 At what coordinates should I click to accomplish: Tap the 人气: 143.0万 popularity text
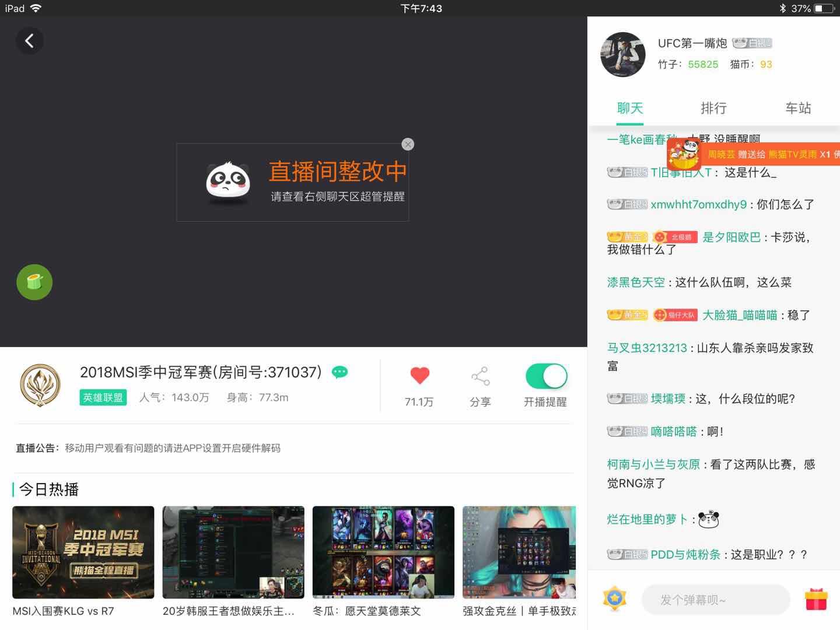174,397
